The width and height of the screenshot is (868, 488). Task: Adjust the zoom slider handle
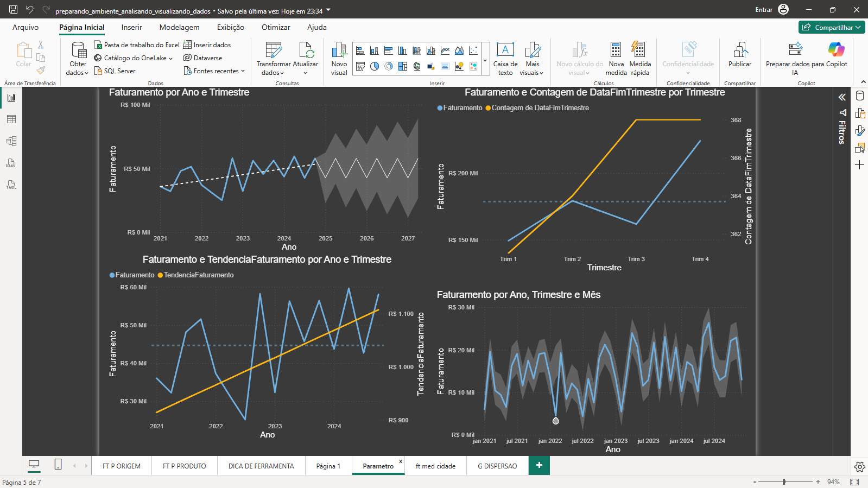784,482
